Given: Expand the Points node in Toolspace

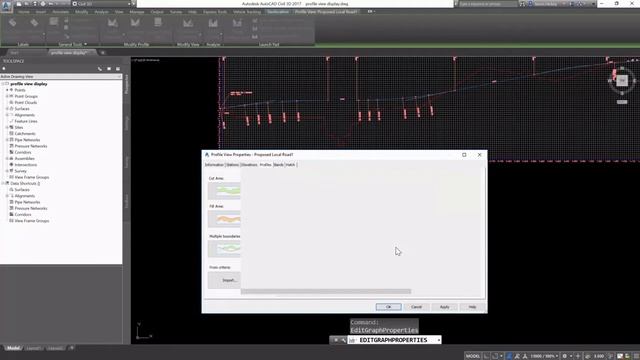Looking at the screenshot, I should point(7,90).
